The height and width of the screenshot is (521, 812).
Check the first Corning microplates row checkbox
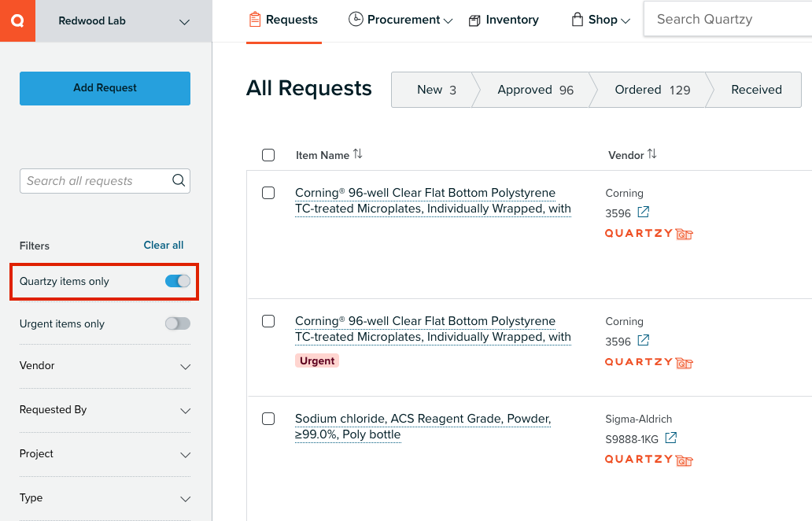coord(268,193)
